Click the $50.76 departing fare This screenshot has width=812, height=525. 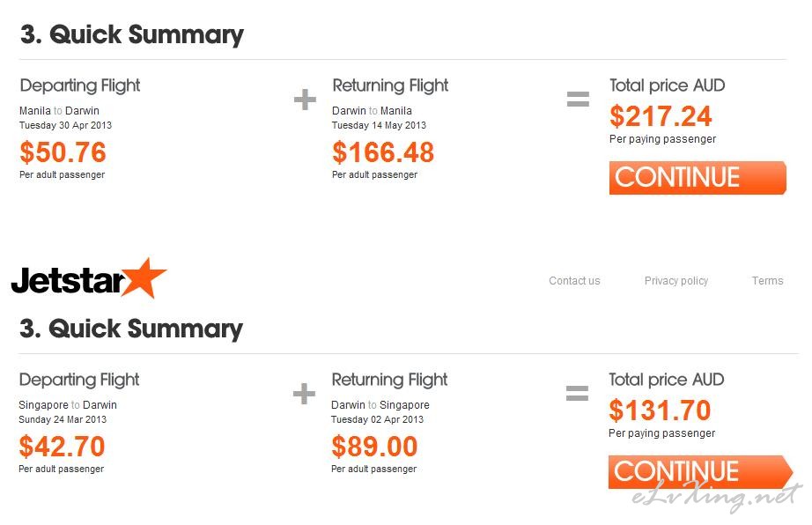pyautogui.click(x=63, y=152)
